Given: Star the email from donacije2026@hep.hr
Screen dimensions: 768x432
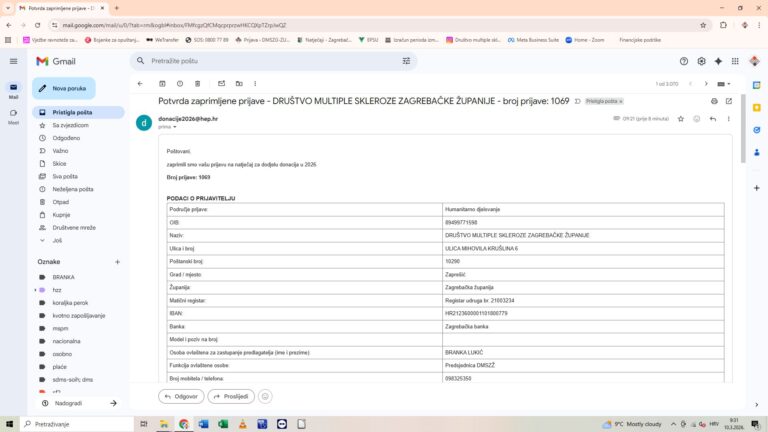Looking at the screenshot, I should (x=681, y=119).
